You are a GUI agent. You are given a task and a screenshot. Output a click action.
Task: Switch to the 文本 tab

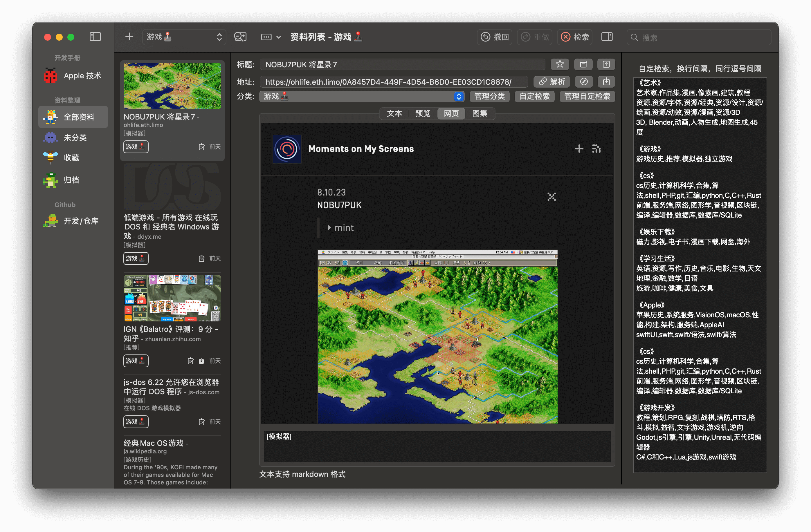(394, 113)
